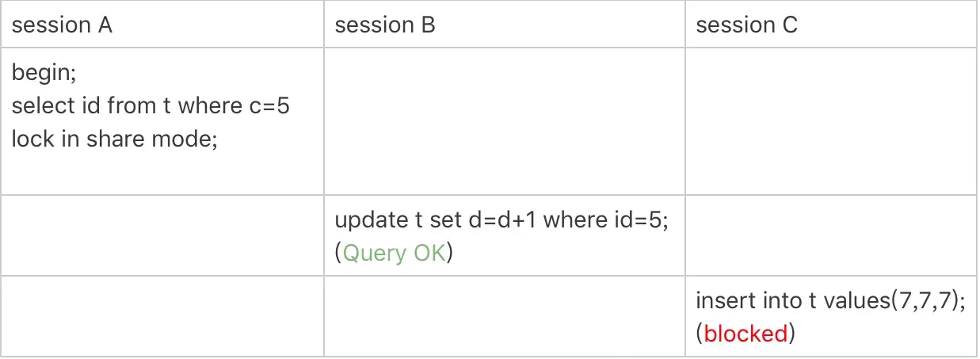Click empty session C cell beside begin statement
The width and height of the screenshot is (980, 359).
pos(830,121)
